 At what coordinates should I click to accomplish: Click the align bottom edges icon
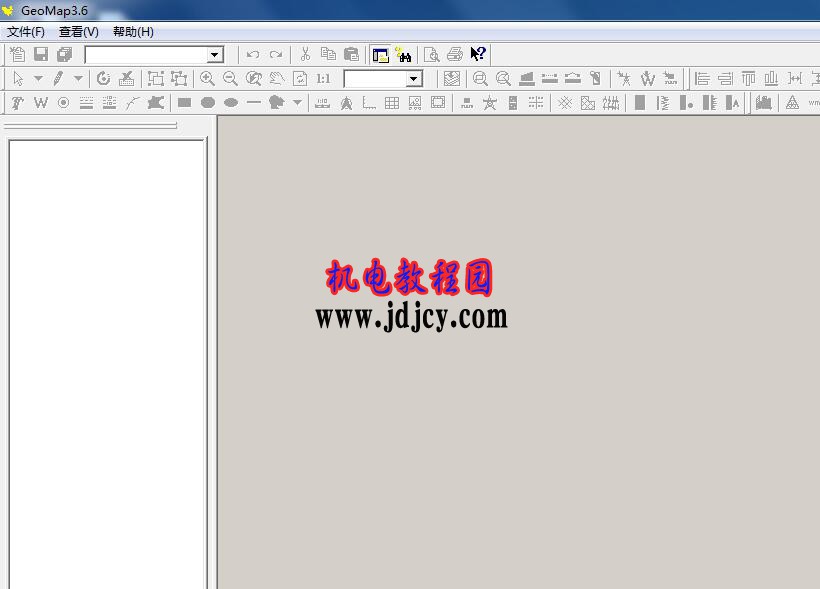coord(771,78)
